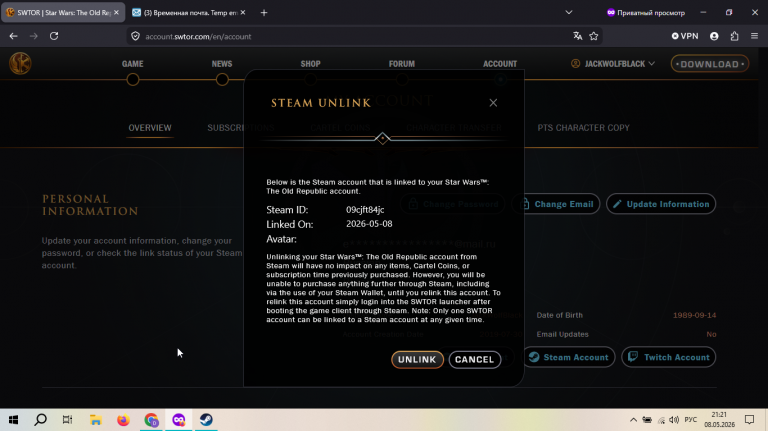Click the Steam ID value 09cjft84jc

365,210
